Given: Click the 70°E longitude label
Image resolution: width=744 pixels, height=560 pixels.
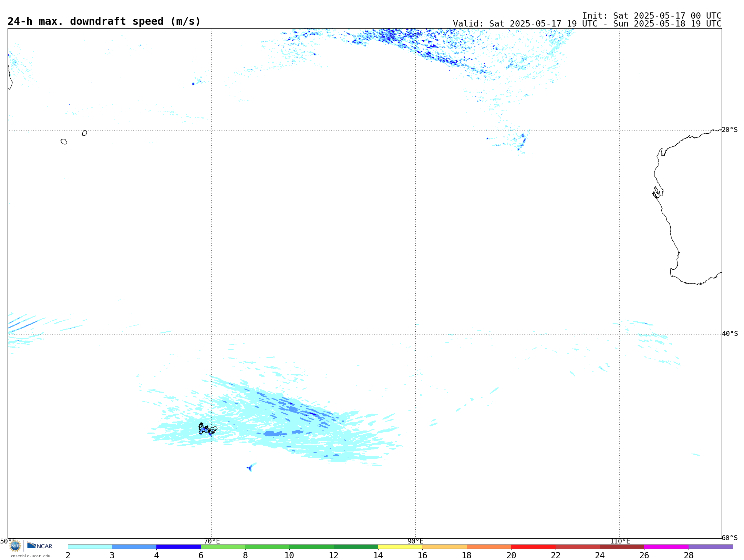Looking at the screenshot, I should 212,541.
